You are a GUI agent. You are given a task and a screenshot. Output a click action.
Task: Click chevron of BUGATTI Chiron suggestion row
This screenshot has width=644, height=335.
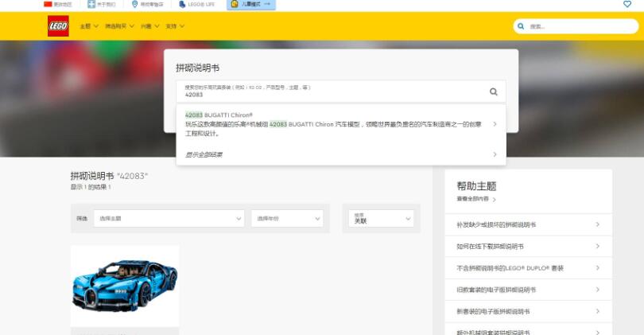click(495, 124)
